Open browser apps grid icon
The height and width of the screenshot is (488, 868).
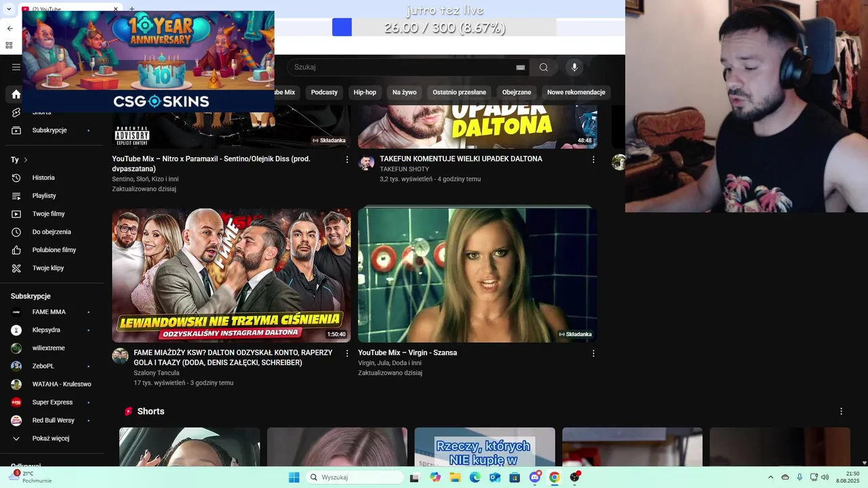[9, 45]
